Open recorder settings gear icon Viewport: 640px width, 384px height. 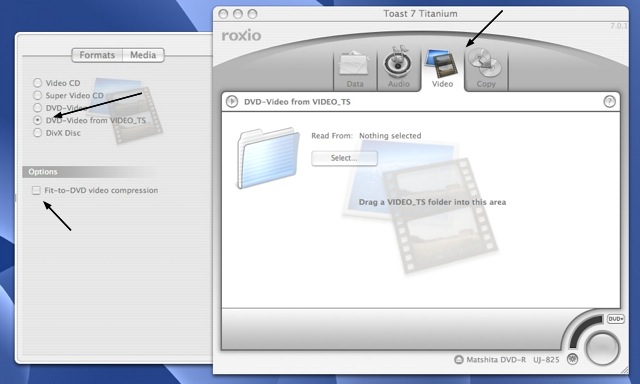tap(573, 359)
